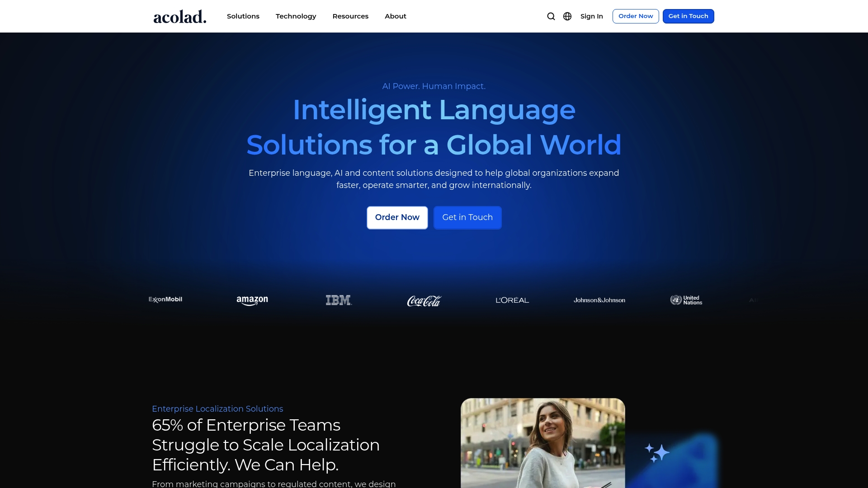
Task: Click the acolad logo in header
Action: pyautogui.click(x=180, y=17)
